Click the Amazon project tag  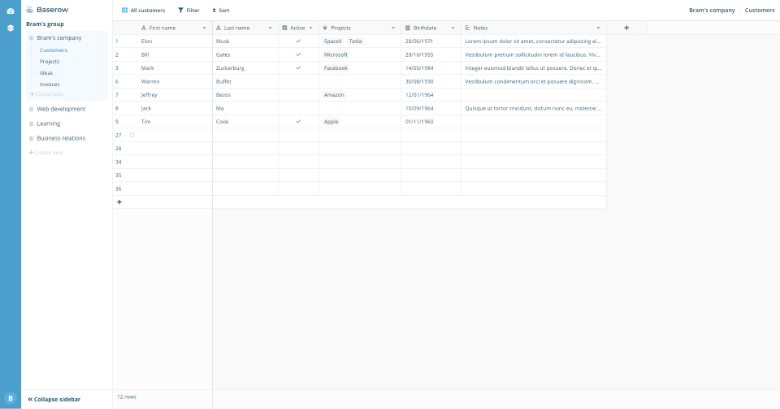[x=334, y=95]
